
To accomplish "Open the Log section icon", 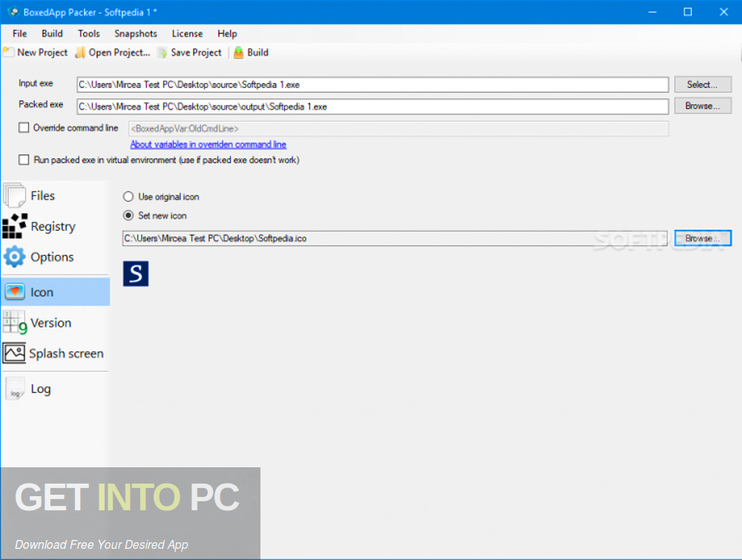I will (15, 389).
